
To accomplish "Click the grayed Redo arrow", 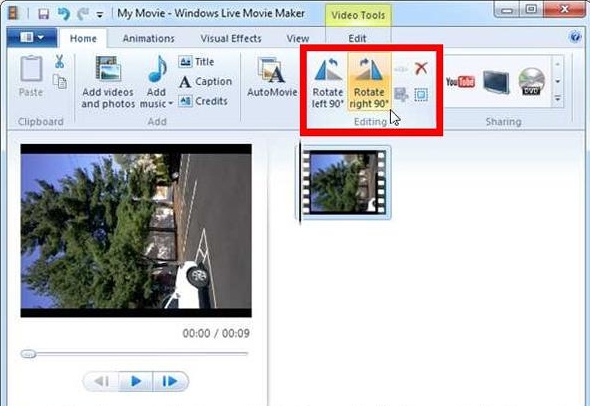I will point(82,14).
